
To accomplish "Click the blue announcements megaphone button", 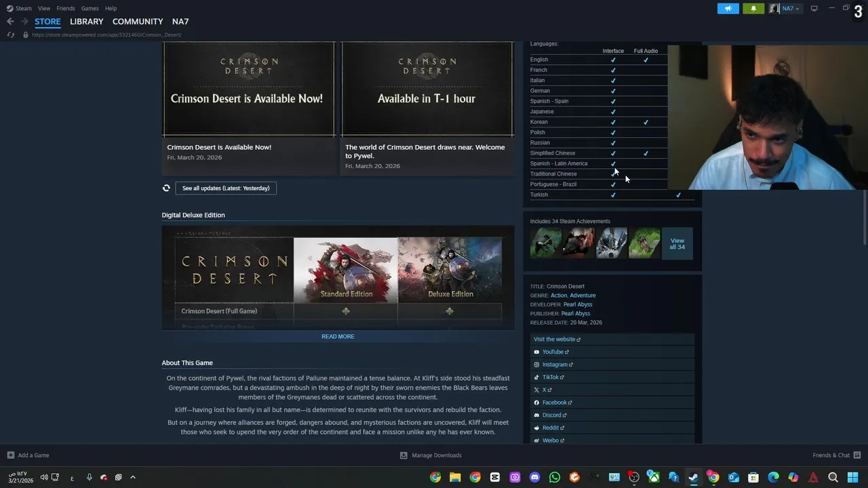I will click(x=728, y=8).
